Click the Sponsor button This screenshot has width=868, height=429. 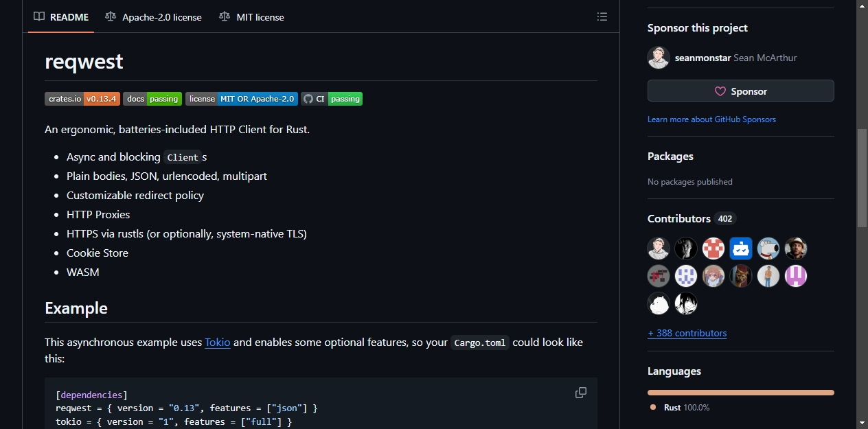pos(741,91)
